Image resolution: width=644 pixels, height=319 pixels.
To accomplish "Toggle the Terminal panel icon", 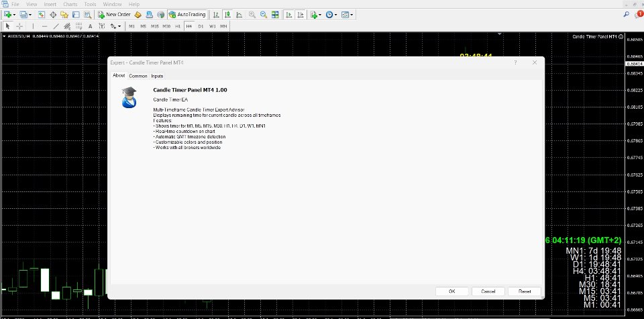I will click(76, 14).
